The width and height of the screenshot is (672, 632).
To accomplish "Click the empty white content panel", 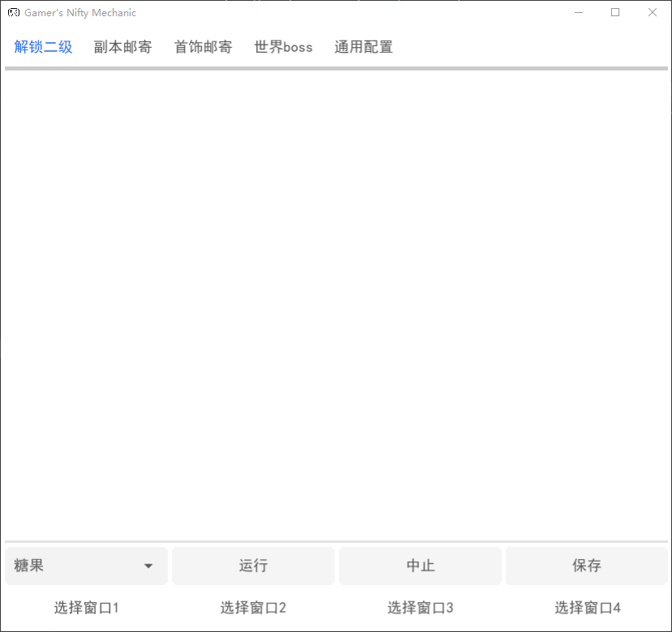I will pos(336,304).
